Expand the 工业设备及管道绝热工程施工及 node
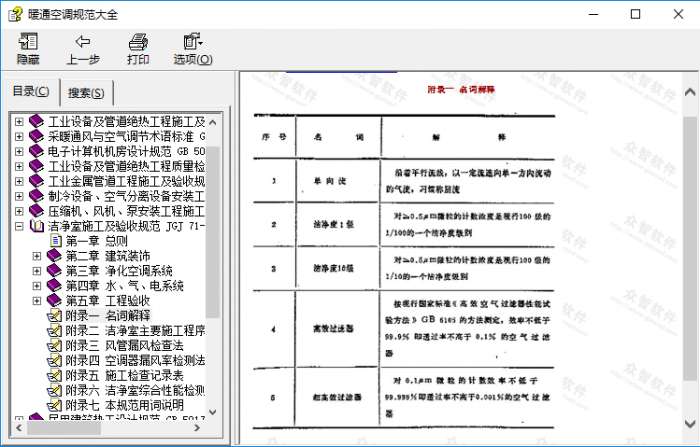The width and height of the screenshot is (700, 447). pyautogui.click(x=19, y=121)
